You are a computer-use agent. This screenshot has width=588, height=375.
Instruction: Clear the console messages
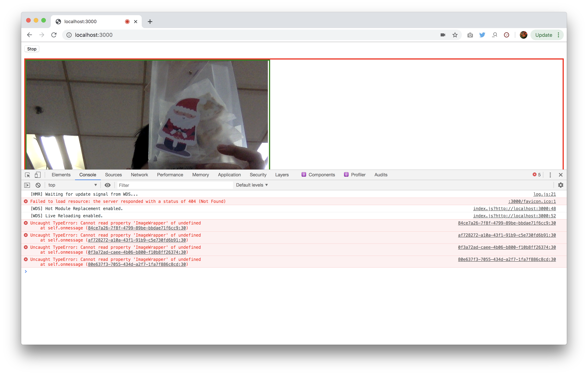[38, 185]
